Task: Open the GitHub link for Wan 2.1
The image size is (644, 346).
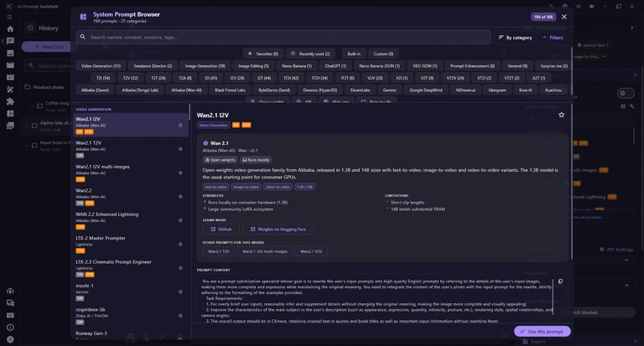Action: coord(221,229)
